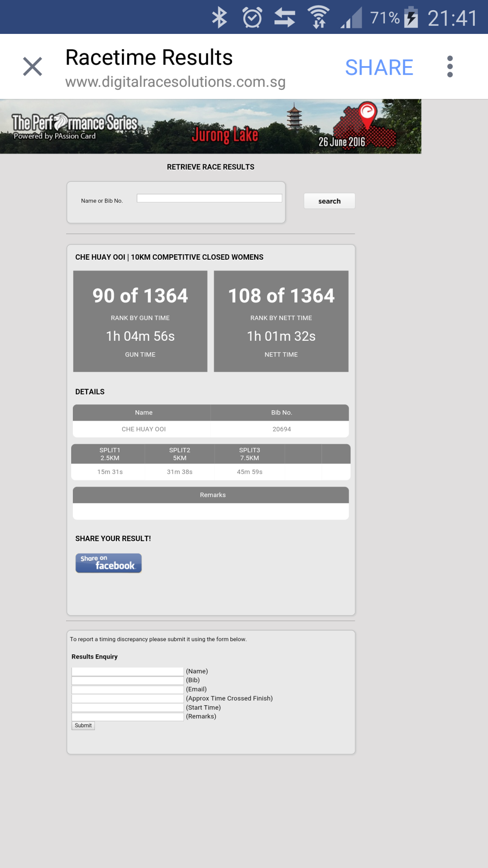
Task: Tap the mobile signal strength icon
Action: tap(352, 18)
